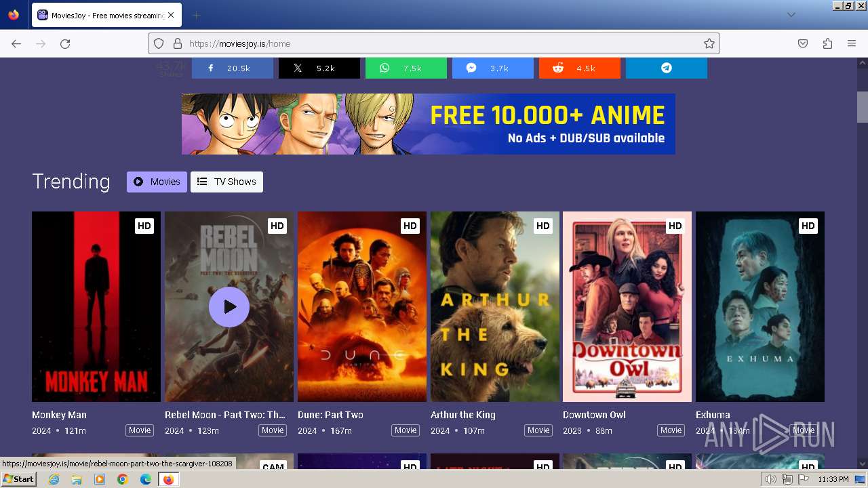
Task: Open media player from taskbar
Action: pyautogui.click(x=100, y=479)
